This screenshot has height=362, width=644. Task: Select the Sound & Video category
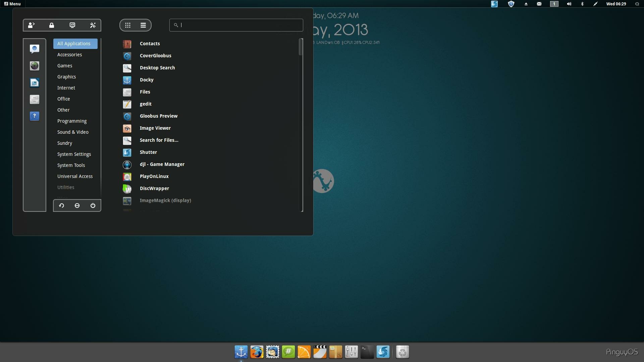click(72, 132)
